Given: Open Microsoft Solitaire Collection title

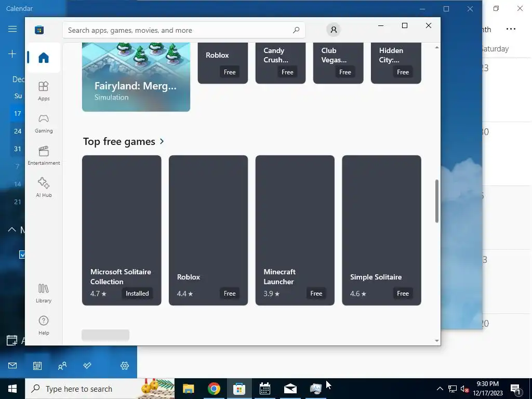Looking at the screenshot, I should tap(121, 276).
